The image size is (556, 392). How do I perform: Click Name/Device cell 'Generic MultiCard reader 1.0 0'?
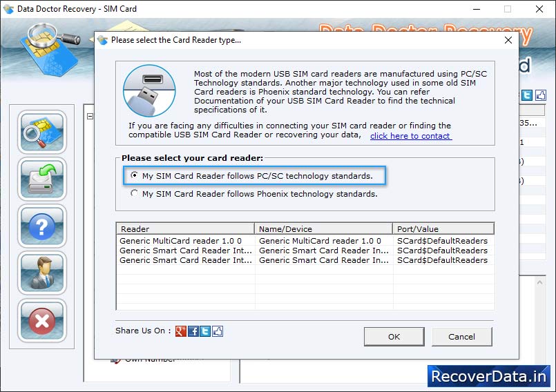tap(320, 241)
